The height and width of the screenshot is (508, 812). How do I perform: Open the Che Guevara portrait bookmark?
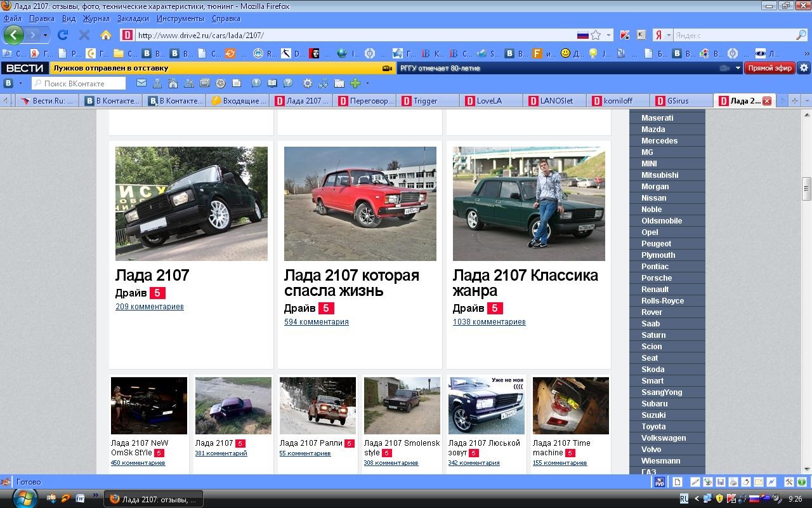[x=314, y=53]
